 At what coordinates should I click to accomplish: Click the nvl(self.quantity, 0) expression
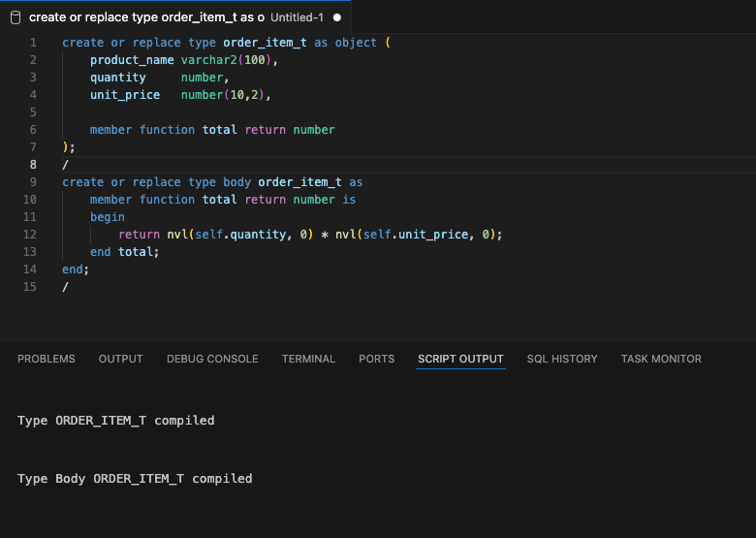click(240, 235)
